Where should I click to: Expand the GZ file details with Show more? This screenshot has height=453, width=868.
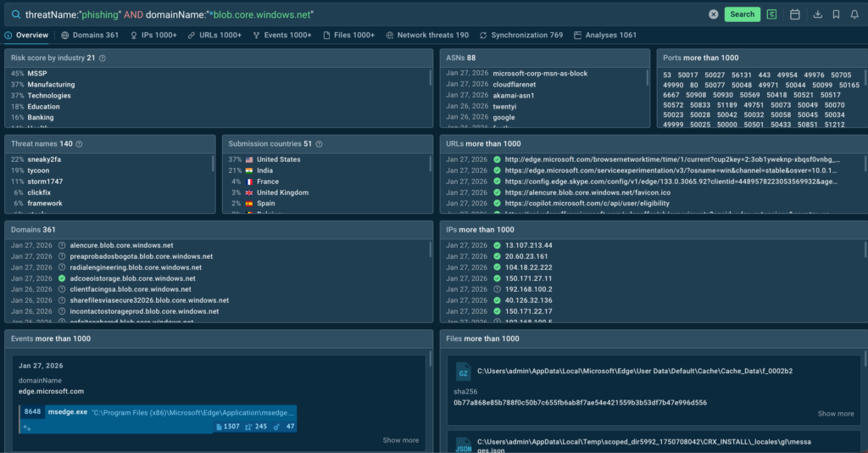[x=835, y=414]
